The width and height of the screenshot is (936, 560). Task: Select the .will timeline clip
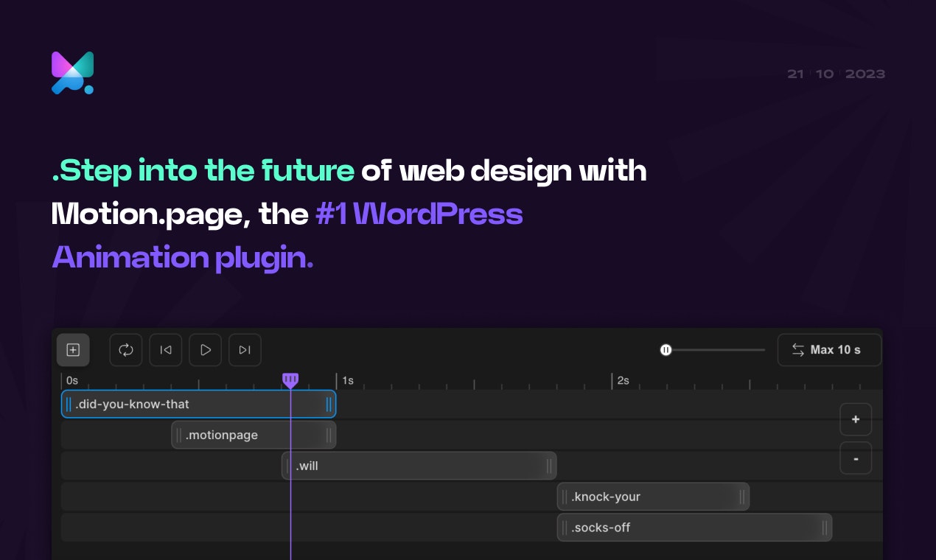(419, 466)
